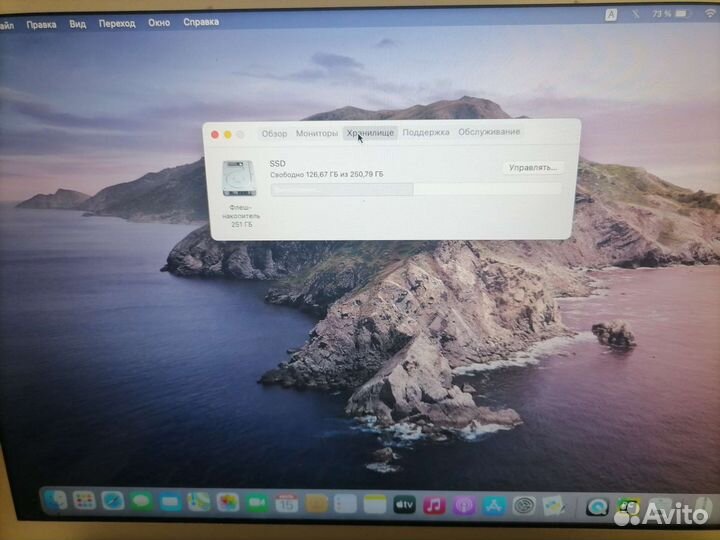The height and width of the screenshot is (540, 720).
Task: Open Reminders from the Dock
Action: coord(345,504)
